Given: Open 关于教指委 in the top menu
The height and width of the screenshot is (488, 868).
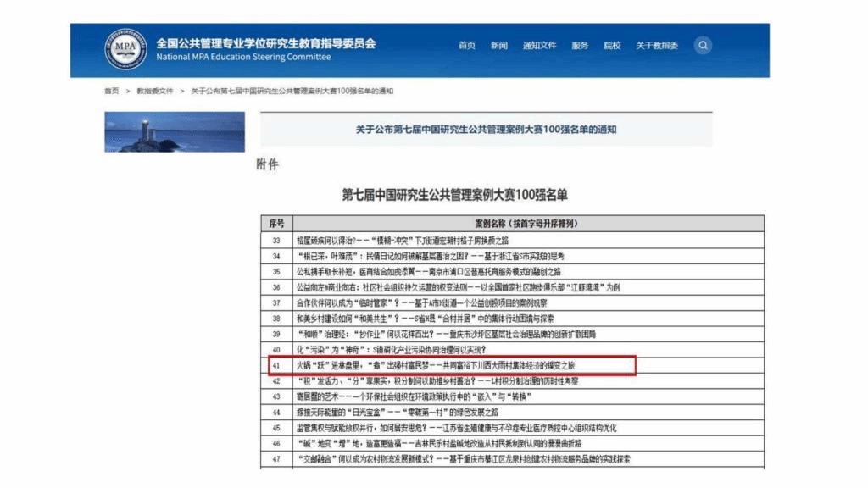Looking at the screenshot, I should tap(657, 46).
